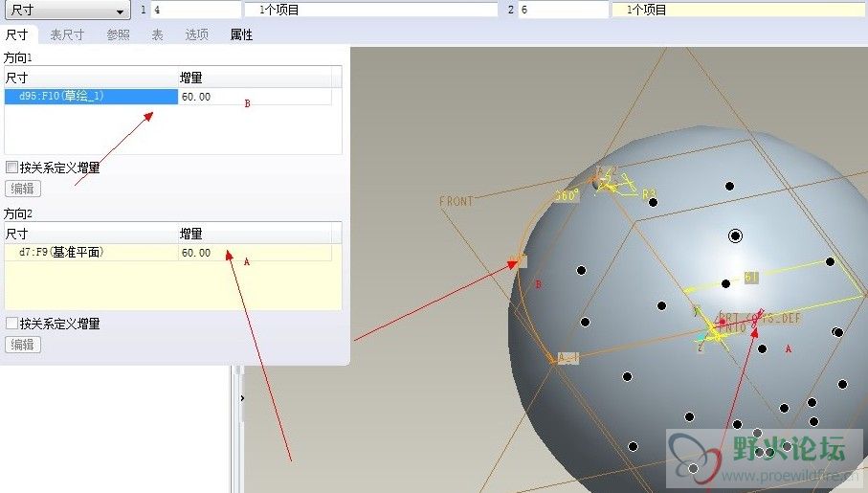868x493 pixels.
Task: Select the FRONT datum plane label
Action: (456, 201)
